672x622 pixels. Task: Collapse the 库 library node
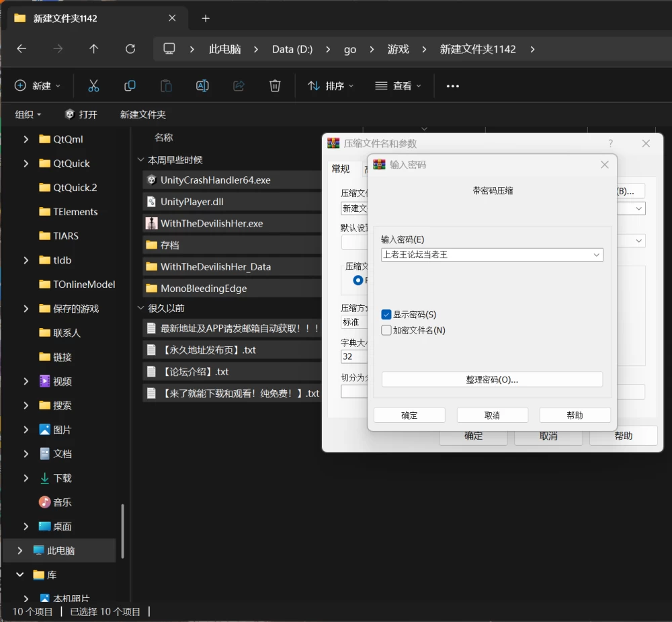[x=19, y=574]
